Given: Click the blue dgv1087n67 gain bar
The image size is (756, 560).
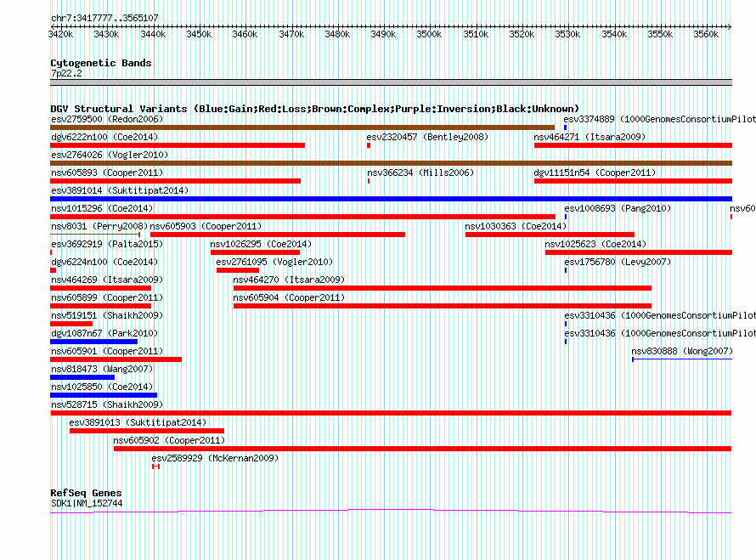Looking at the screenshot, I should pyautogui.click(x=94, y=342).
